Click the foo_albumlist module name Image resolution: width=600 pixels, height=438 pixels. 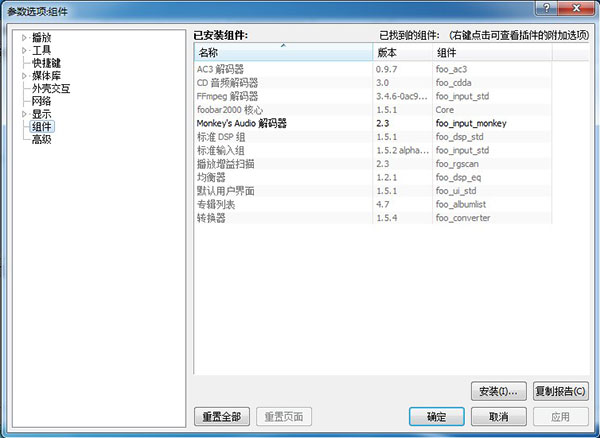[461, 204]
